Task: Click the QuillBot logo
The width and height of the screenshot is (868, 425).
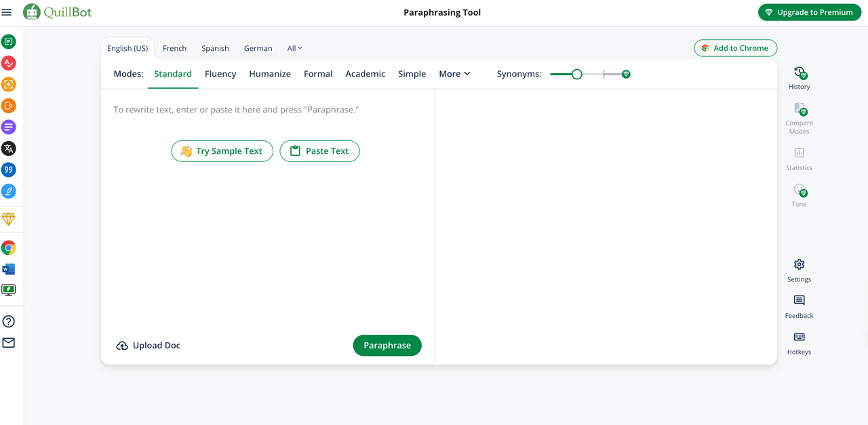Action: coord(58,12)
